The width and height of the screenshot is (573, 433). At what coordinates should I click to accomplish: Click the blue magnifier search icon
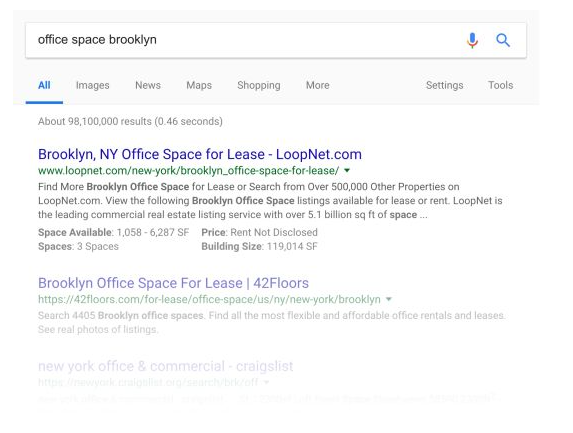pos(503,40)
